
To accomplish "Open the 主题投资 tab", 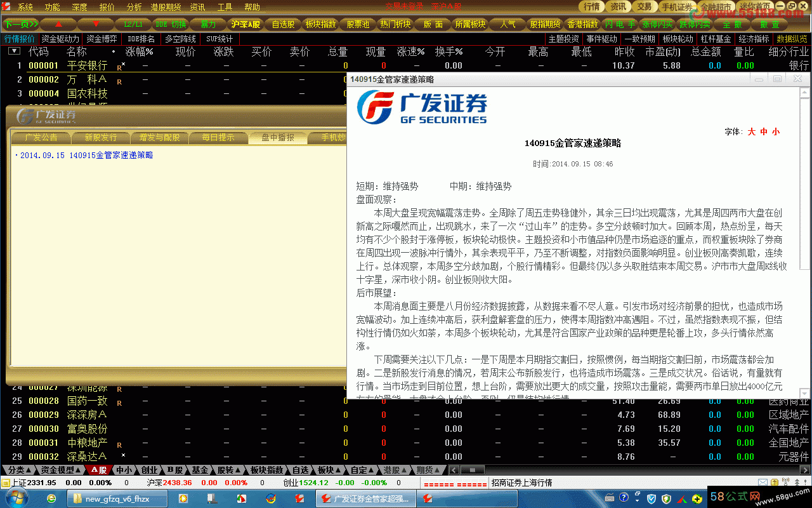I will coord(563,39).
